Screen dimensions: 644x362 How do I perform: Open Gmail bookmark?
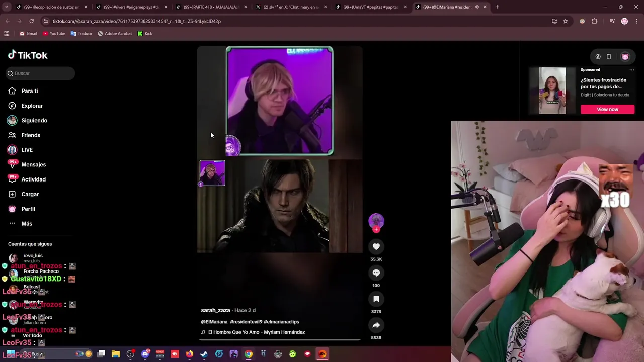(28, 34)
